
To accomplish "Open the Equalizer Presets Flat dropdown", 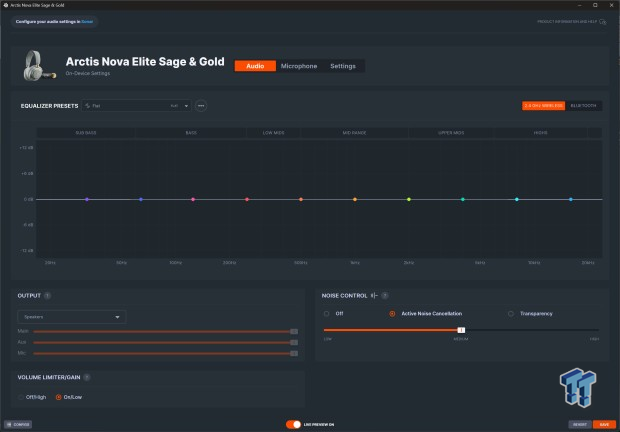I will point(137,105).
